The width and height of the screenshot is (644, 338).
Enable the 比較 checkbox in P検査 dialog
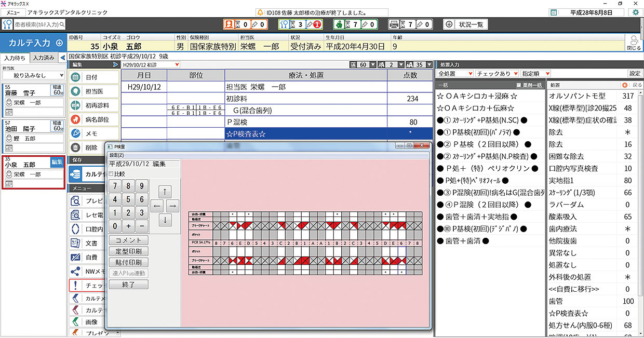click(x=111, y=174)
